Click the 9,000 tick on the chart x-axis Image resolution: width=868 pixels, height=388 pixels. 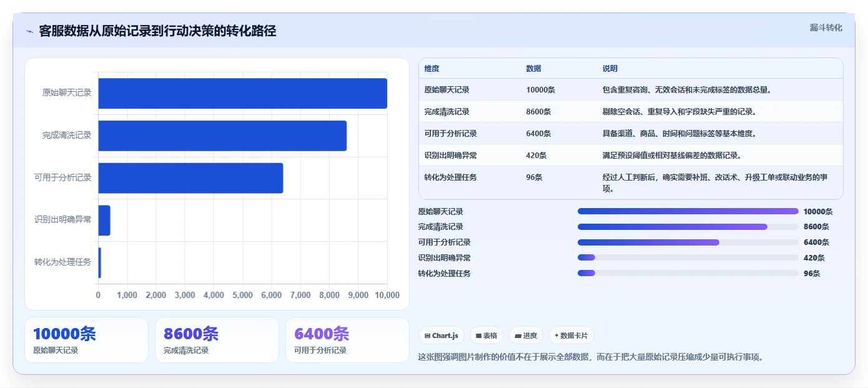[x=358, y=296]
